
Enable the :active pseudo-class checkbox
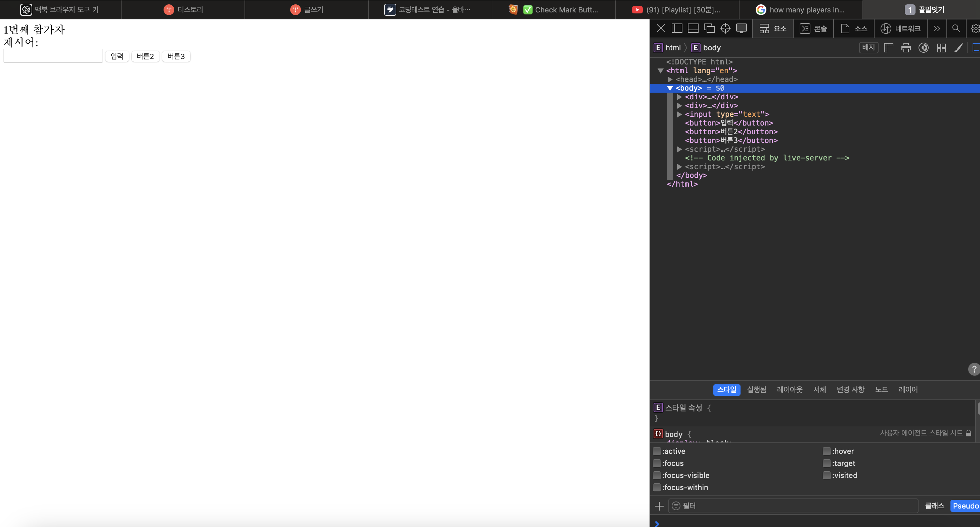(657, 451)
